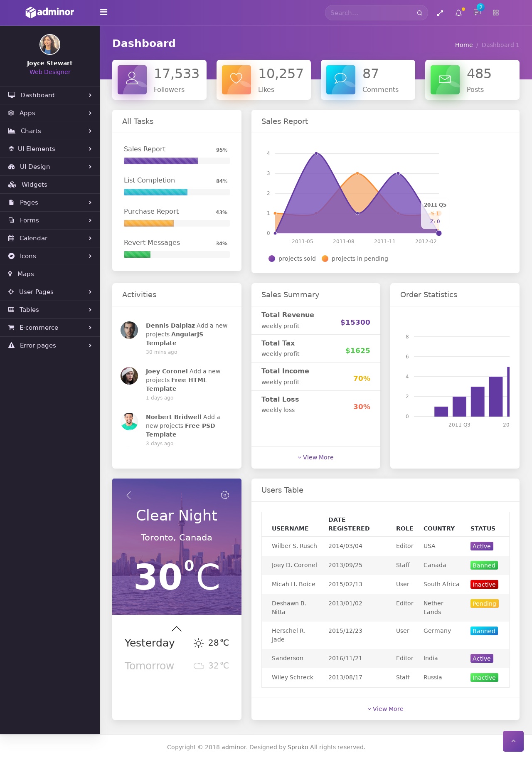Expand the Dashboard sidebar chevron
This screenshot has height=760, width=532.
tap(90, 95)
